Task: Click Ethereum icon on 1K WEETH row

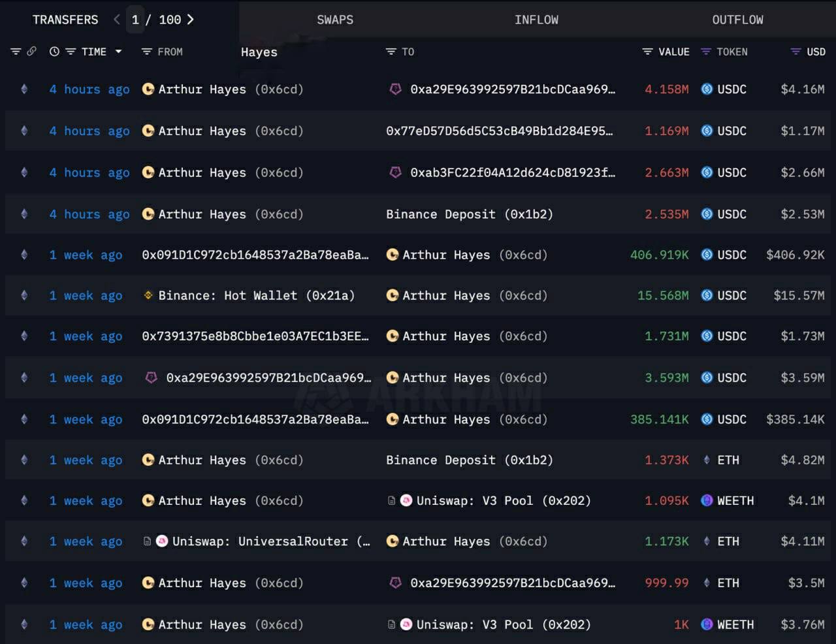Action: click(x=24, y=624)
